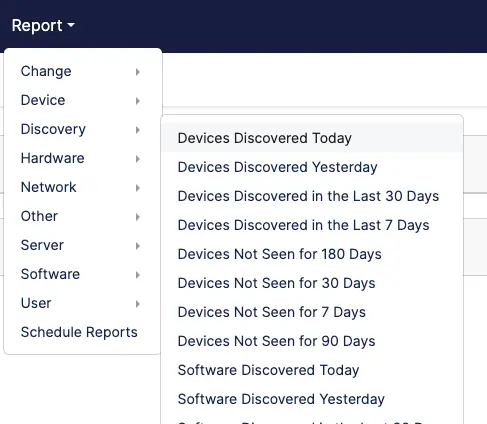Screen dimensions: 487x424
Task: Select Devices Not Seen for 90 Days
Action: [x=312, y=341]
